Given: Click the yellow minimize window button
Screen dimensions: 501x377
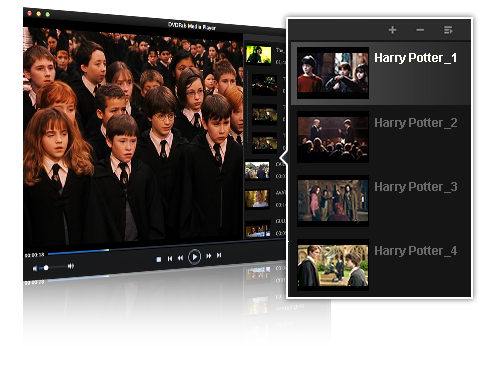Looking at the screenshot, I should 39,14.
